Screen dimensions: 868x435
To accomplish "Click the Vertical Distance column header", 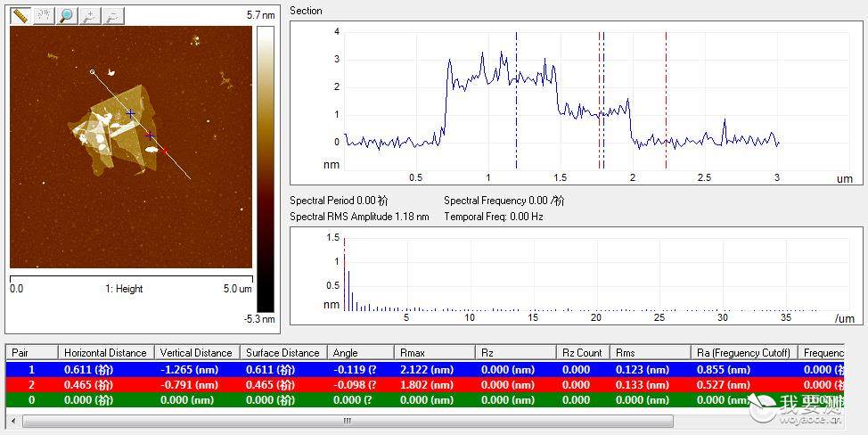I will point(196,352).
